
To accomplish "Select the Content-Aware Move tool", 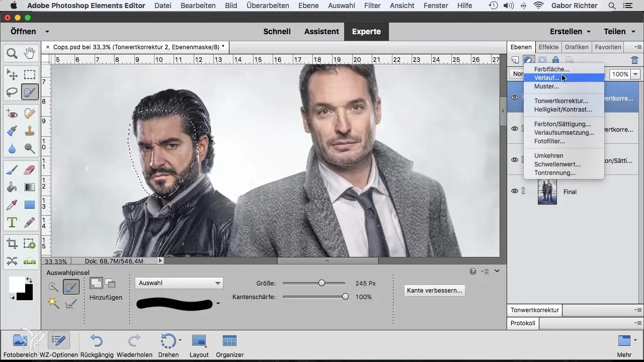I will [x=12, y=261].
